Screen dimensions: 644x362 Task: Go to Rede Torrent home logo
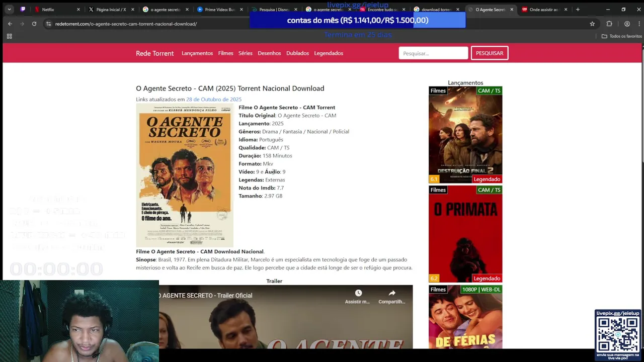[x=154, y=53]
